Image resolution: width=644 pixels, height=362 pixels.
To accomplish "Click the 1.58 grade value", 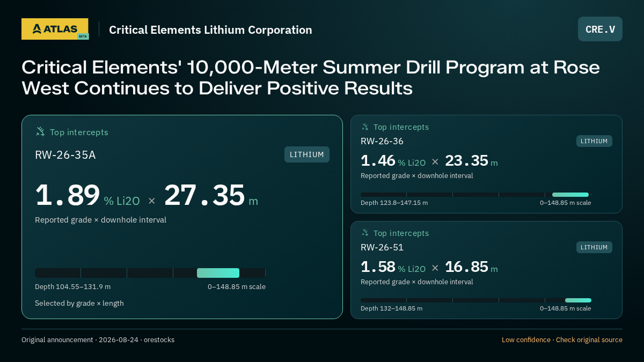I will (378, 267).
